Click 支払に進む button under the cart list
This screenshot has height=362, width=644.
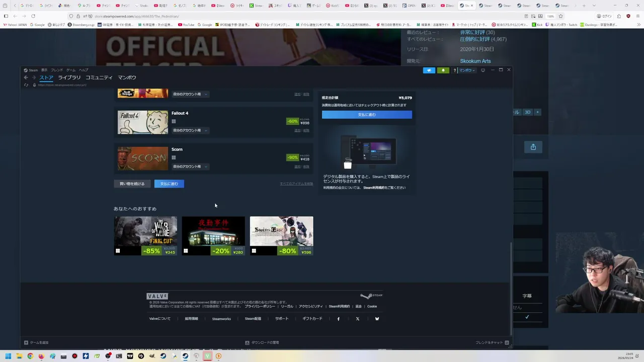coord(169,184)
